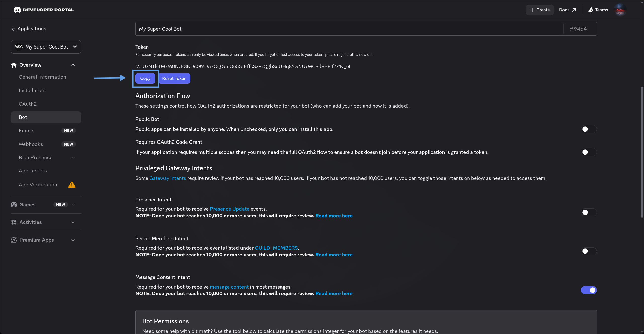Open the App Testers page
Screen dimensions: 644x334
33,171
